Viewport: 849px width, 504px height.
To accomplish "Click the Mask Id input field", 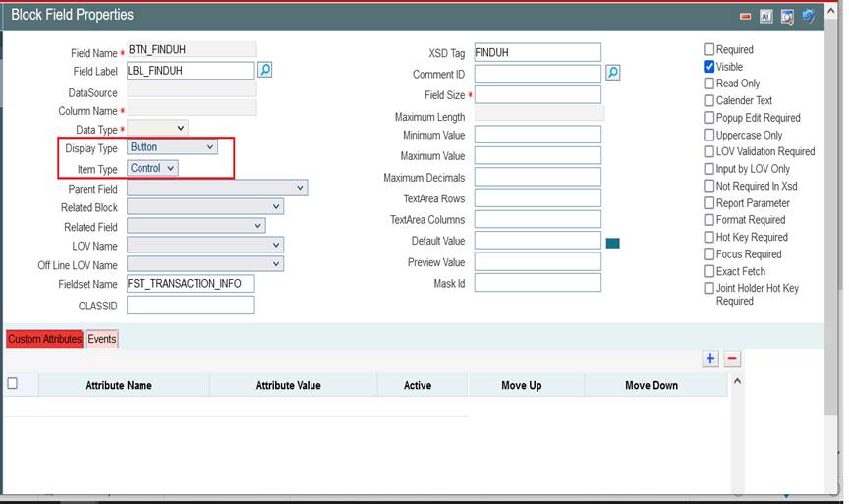I will click(x=538, y=283).
